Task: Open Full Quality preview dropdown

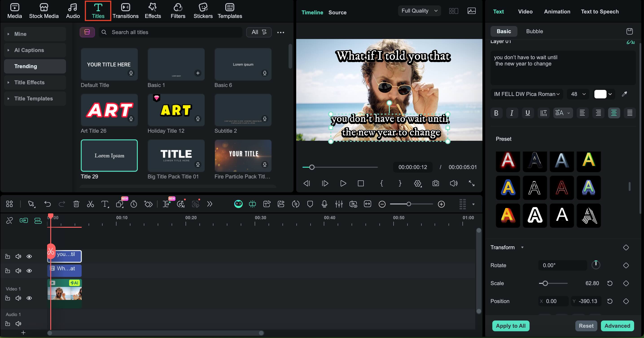Action: [419, 11]
